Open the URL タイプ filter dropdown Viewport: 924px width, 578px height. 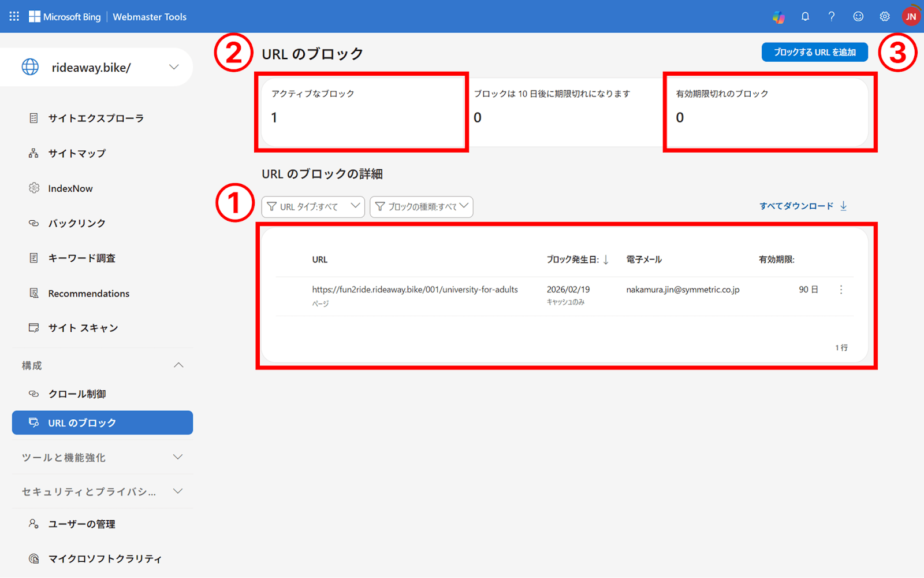[313, 206]
